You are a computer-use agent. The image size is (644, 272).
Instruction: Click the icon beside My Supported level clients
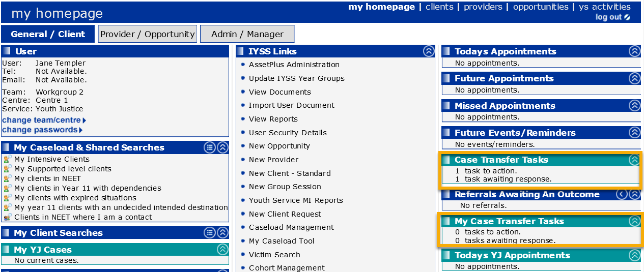coord(7,169)
